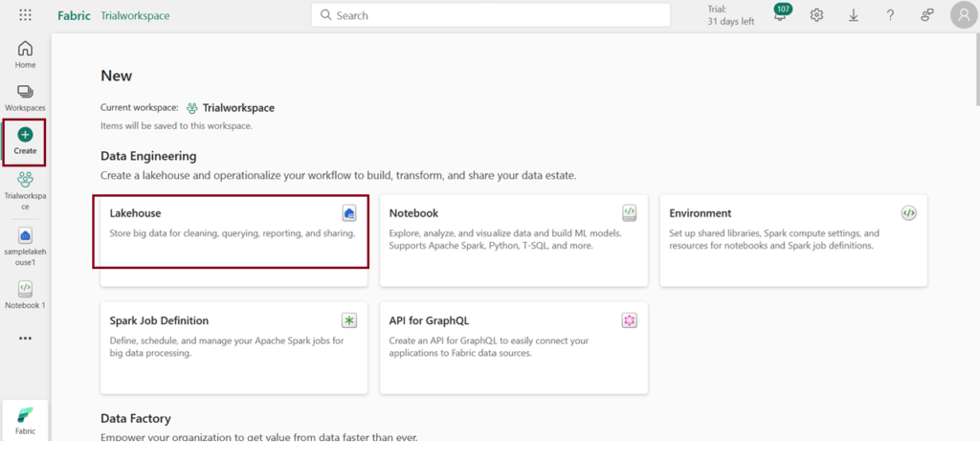Click the Download icon in header
The height and width of the screenshot is (461, 980).
point(853,15)
